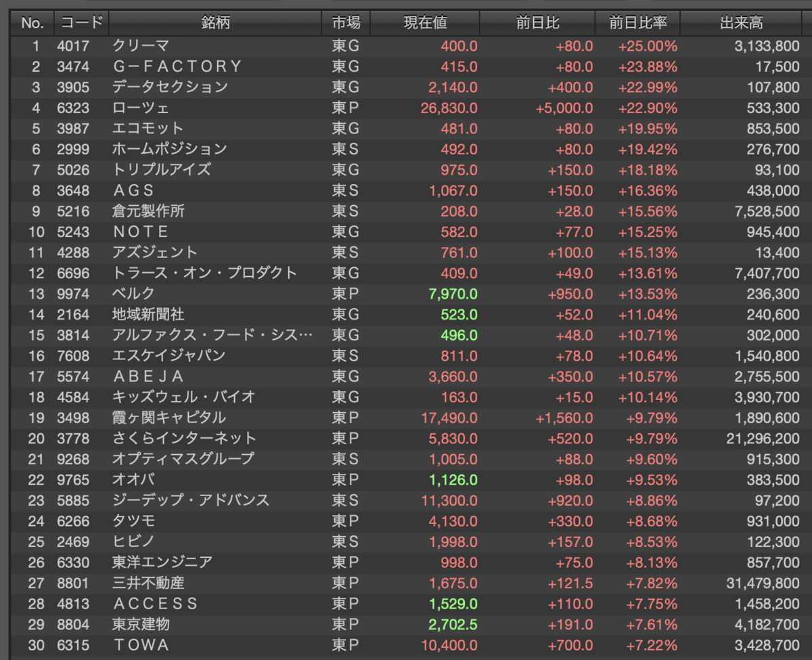The image size is (812, 660).
Task: Select the データセクション stock name
Action: pyautogui.click(x=170, y=87)
